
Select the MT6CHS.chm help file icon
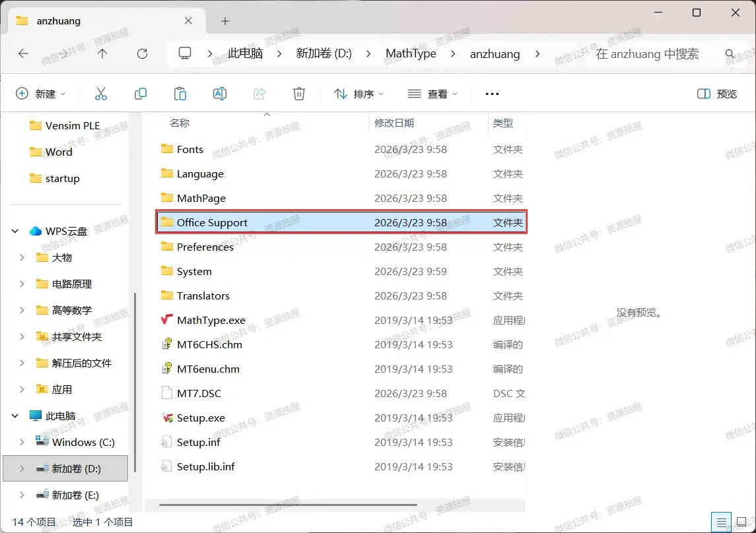(x=167, y=344)
